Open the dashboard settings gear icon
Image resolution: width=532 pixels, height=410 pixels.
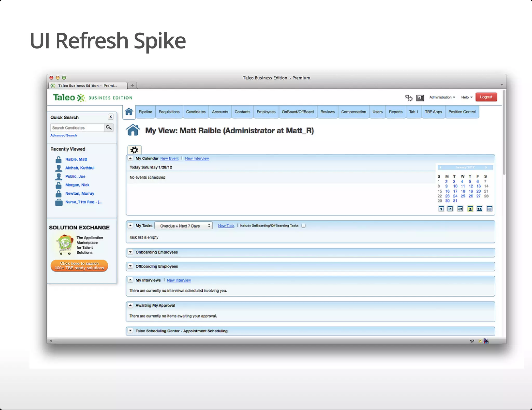134,150
